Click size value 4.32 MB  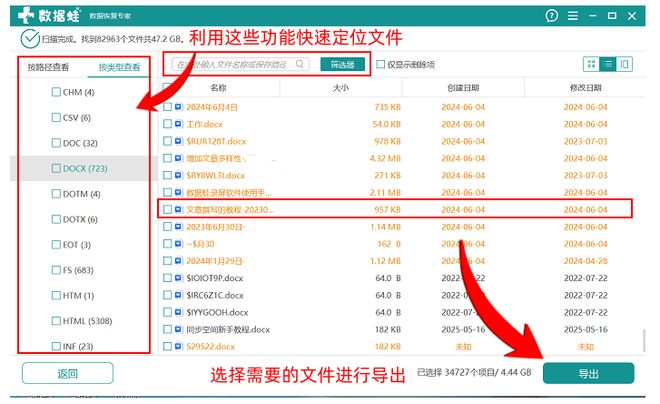[x=385, y=158]
